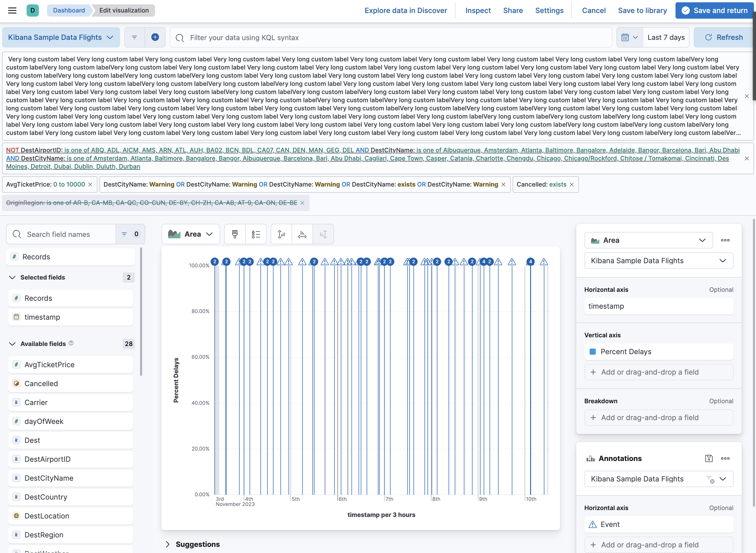Click the field list scrollbar
Viewport: 756px width, 553px height.
tap(141, 311)
